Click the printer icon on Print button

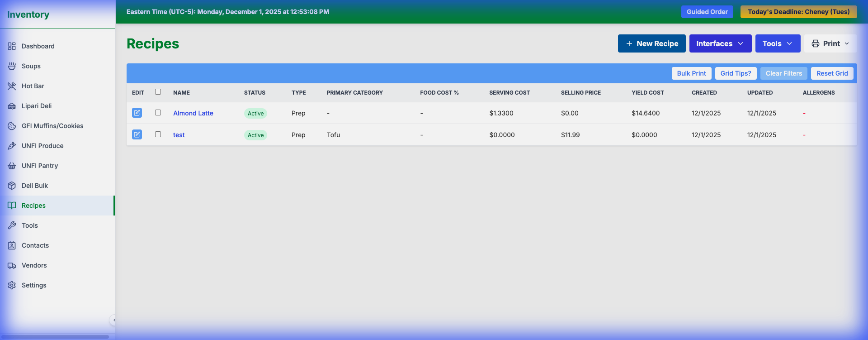point(816,43)
